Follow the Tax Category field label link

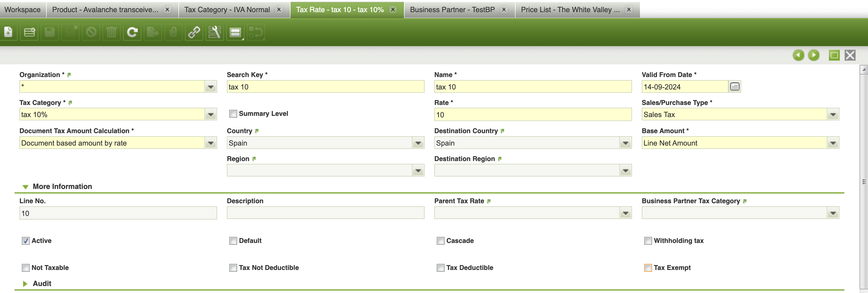[70, 103]
